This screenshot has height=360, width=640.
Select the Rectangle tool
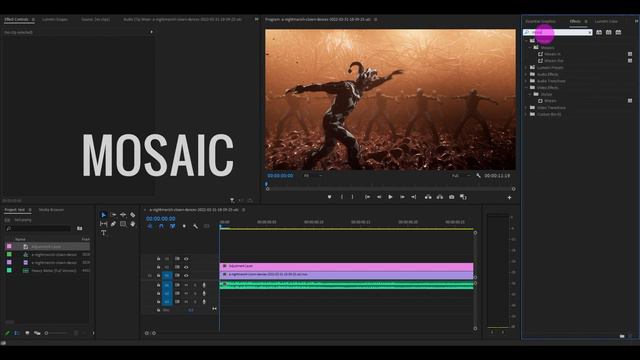click(x=123, y=224)
